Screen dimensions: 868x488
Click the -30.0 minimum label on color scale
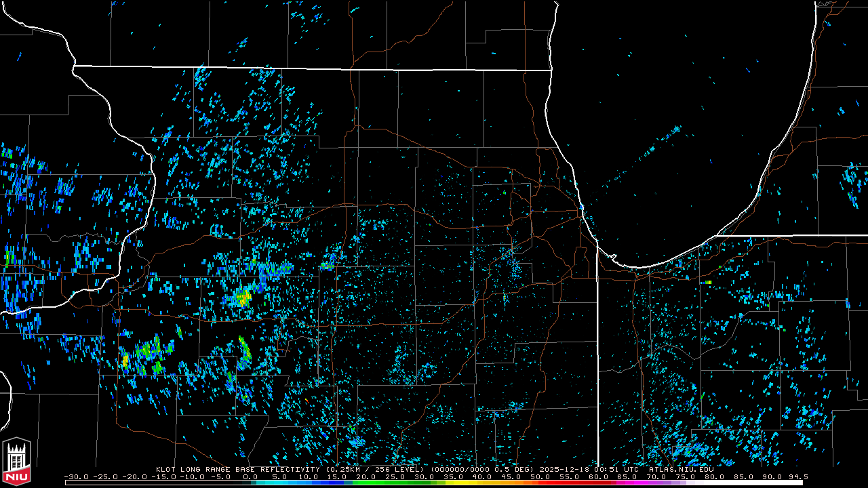click(76, 476)
